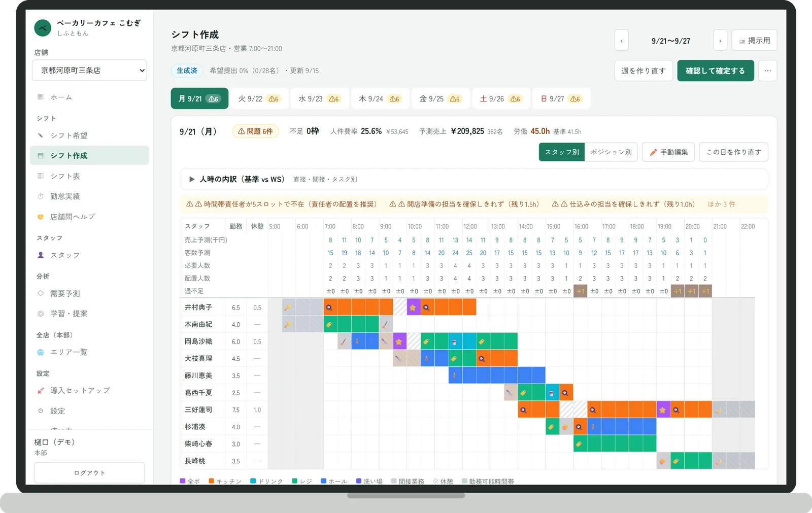Viewport: 812px width, 513px height.
Task: Click the 予測売上 ¥209,825 value
Action: [x=467, y=131]
